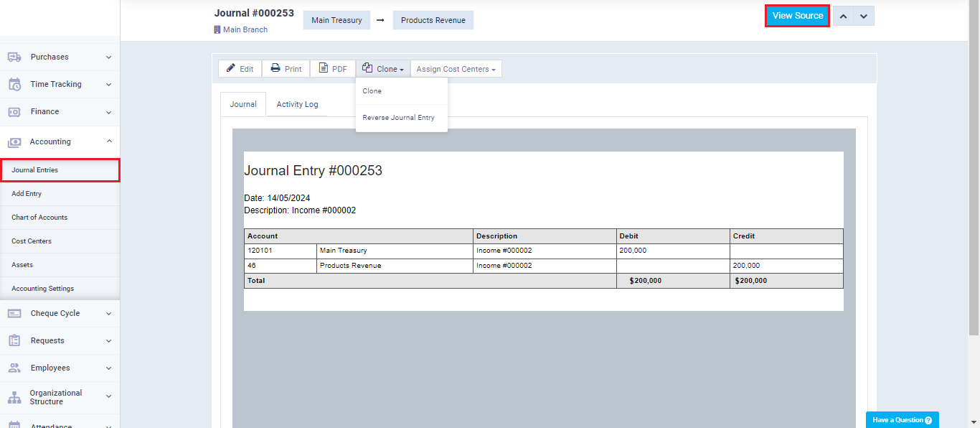The height and width of the screenshot is (428, 980).
Task: Go to previous journal with up arrow
Action: (844, 16)
